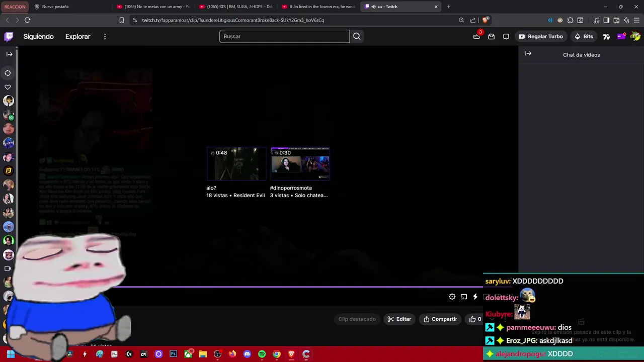Click the share page icon in address bar
Image resolution: width=644 pixels, height=362 pixels.
click(473, 20)
